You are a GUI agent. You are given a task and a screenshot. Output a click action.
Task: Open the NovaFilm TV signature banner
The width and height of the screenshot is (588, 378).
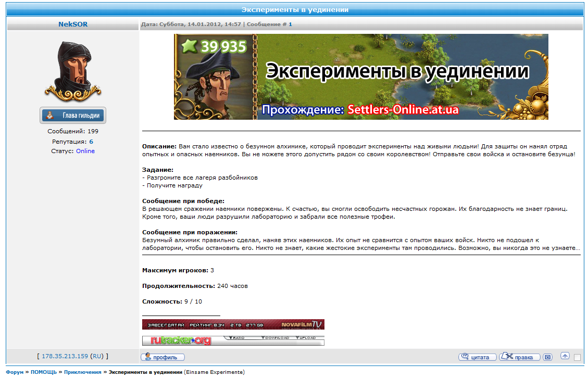coord(233,325)
